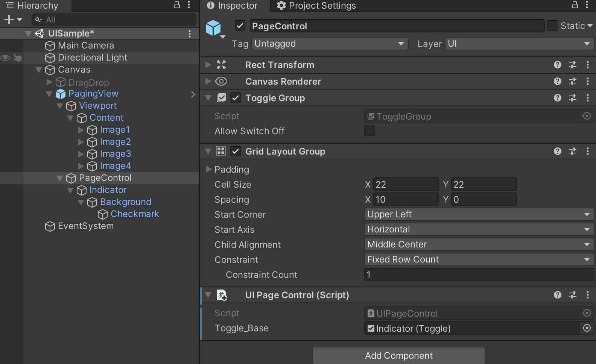Select Main Camera in hierarchy
The image size is (596, 364).
pyautogui.click(x=86, y=45)
